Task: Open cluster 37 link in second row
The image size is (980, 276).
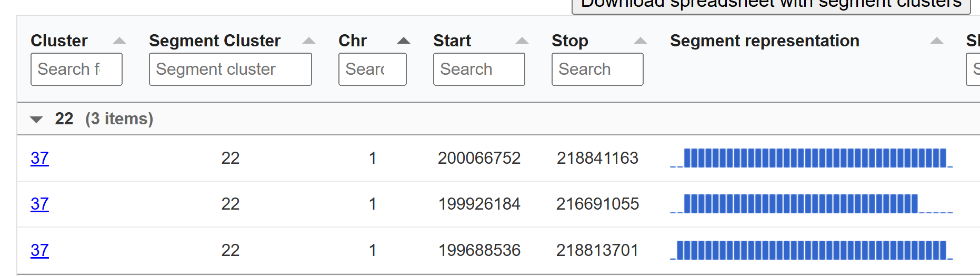Action: [39, 204]
